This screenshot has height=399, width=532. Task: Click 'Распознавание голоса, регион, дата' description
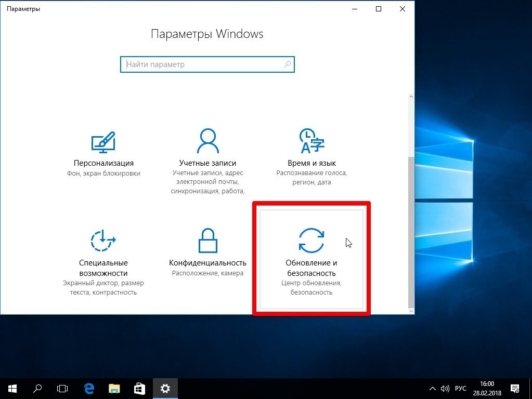pyautogui.click(x=312, y=177)
